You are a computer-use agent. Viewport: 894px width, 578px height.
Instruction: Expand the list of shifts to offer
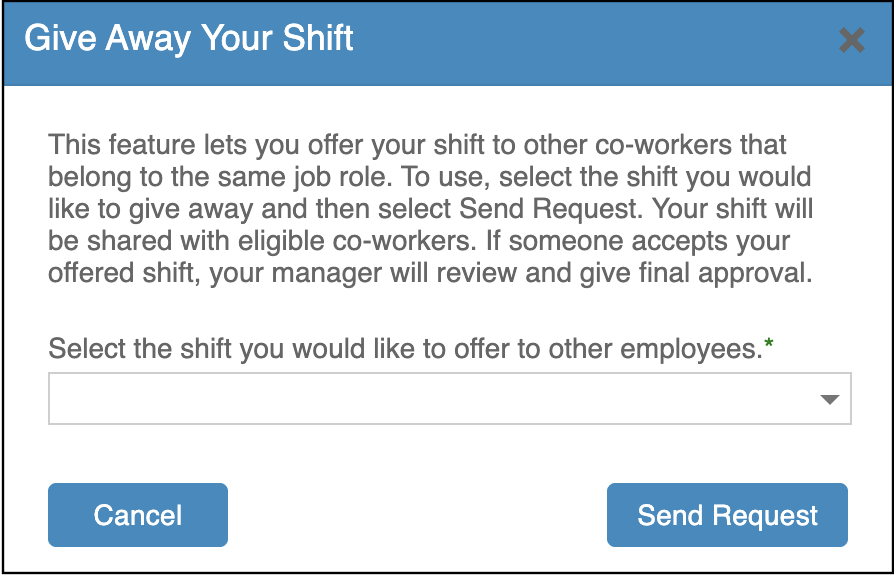(x=449, y=399)
